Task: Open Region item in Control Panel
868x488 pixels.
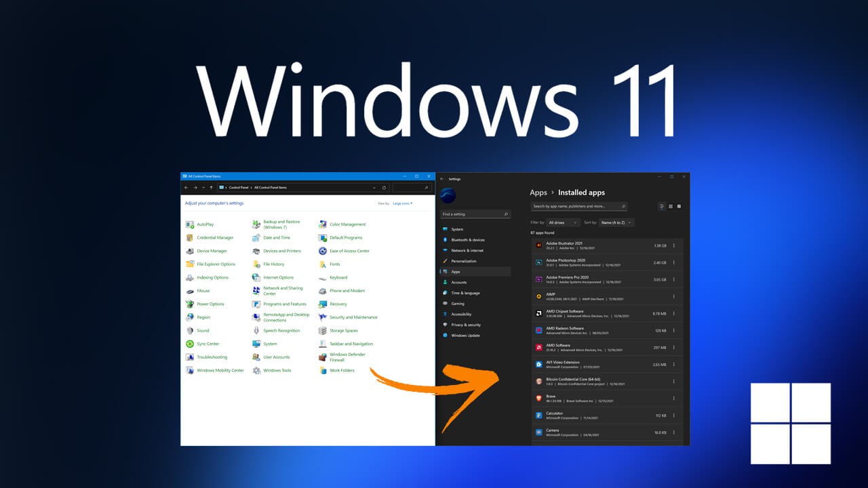Action: [198, 317]
